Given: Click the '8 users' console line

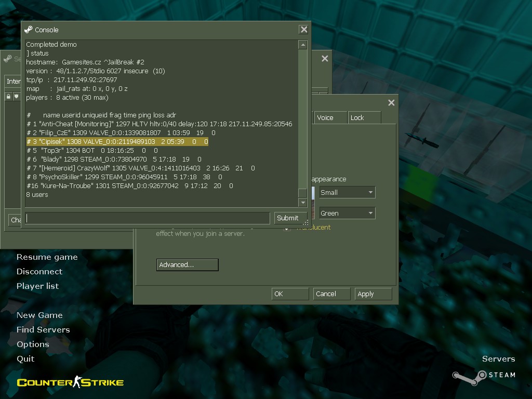Looking at the screenshot, I should pos(37,194).
